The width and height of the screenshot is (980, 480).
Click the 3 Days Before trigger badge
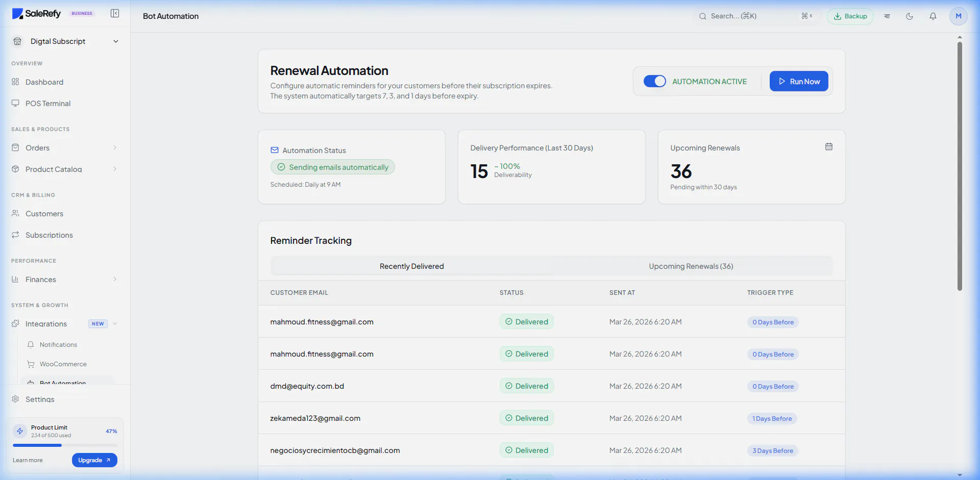point(773,451)
